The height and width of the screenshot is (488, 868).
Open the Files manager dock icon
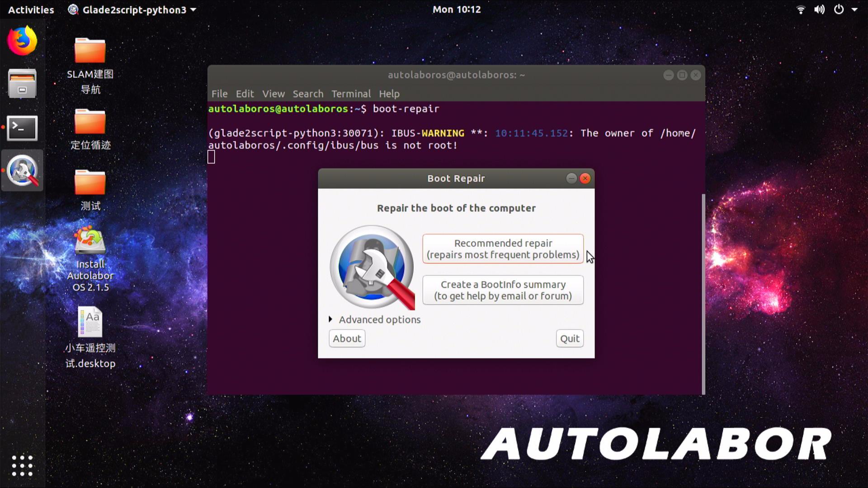[22, 84]
